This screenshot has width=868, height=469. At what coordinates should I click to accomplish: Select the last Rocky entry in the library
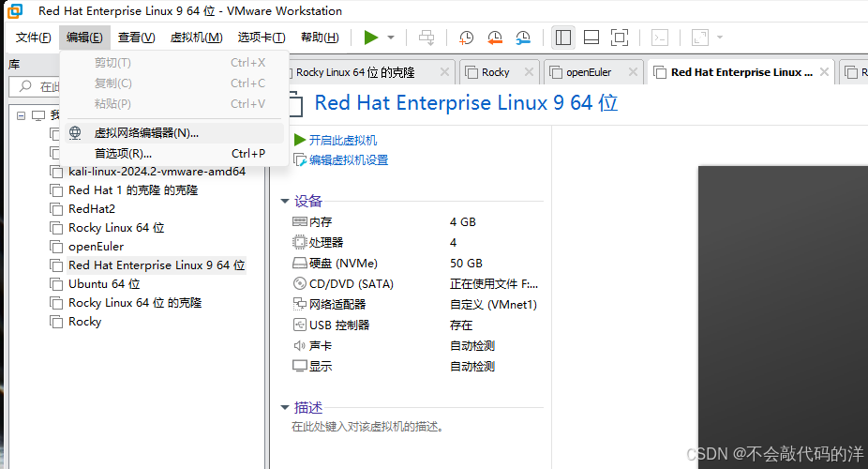click(x=84, y=322)
